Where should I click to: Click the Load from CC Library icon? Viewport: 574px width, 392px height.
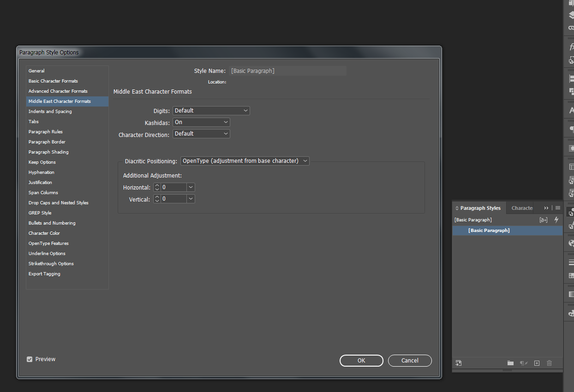pyautogui.click(x=458, y=363)
